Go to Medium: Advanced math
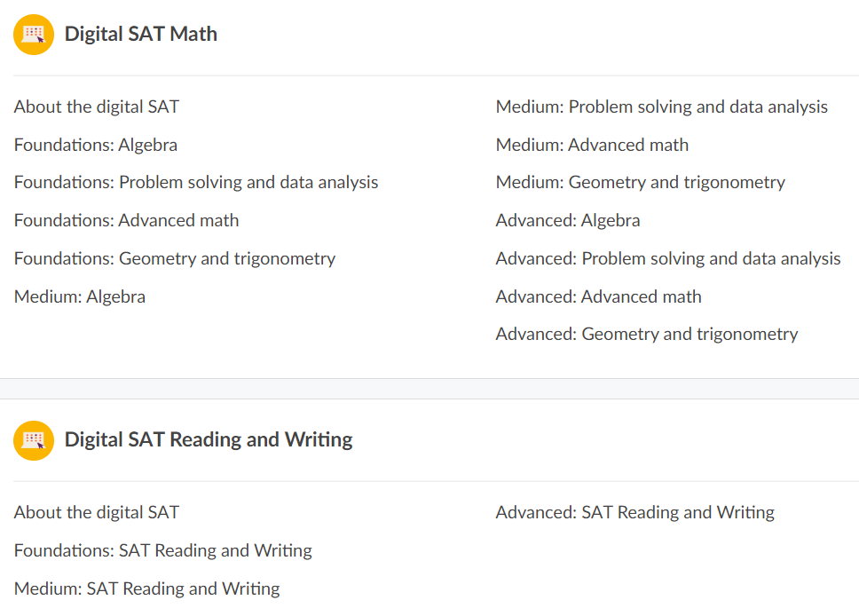Image resolution: width=859 pixels, height=616 pixels. [592, 146]
